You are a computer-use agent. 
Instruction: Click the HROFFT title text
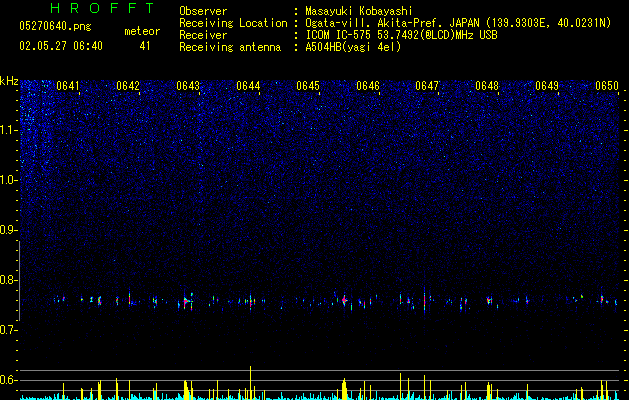point(103,8)
